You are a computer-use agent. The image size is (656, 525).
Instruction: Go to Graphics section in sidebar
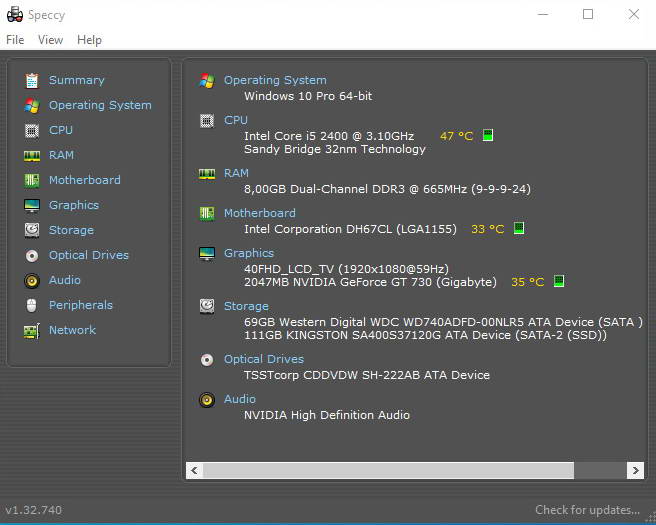tap(74, 205)
